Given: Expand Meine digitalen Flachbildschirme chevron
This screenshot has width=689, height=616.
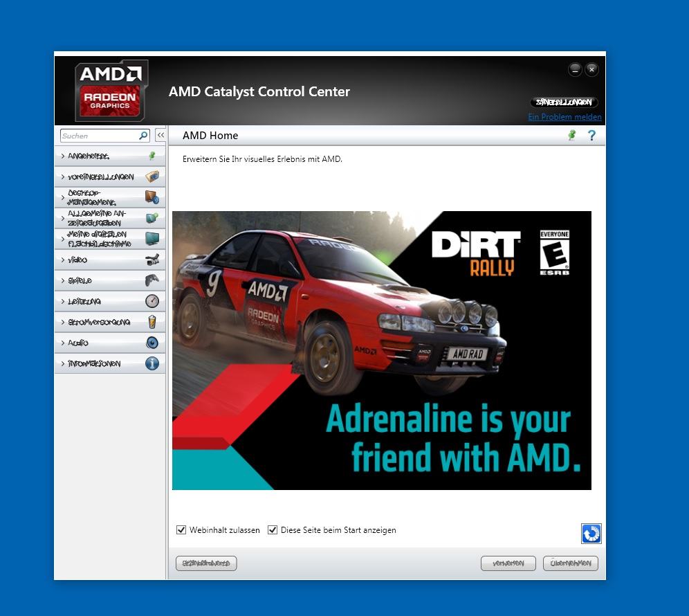Looking at the screenshot, I should pyautogui.click(x=62, y=239).
